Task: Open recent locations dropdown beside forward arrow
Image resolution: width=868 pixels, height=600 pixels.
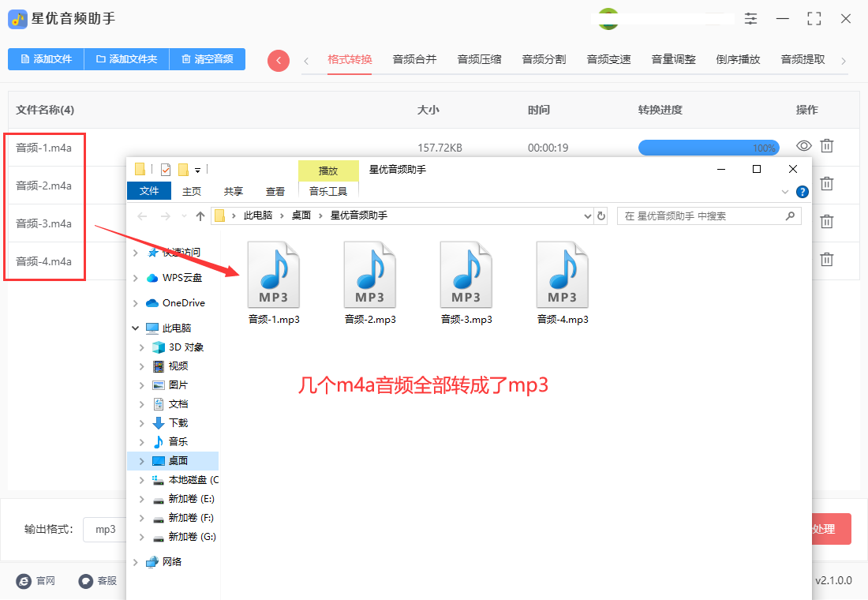Action: [184, 216]
